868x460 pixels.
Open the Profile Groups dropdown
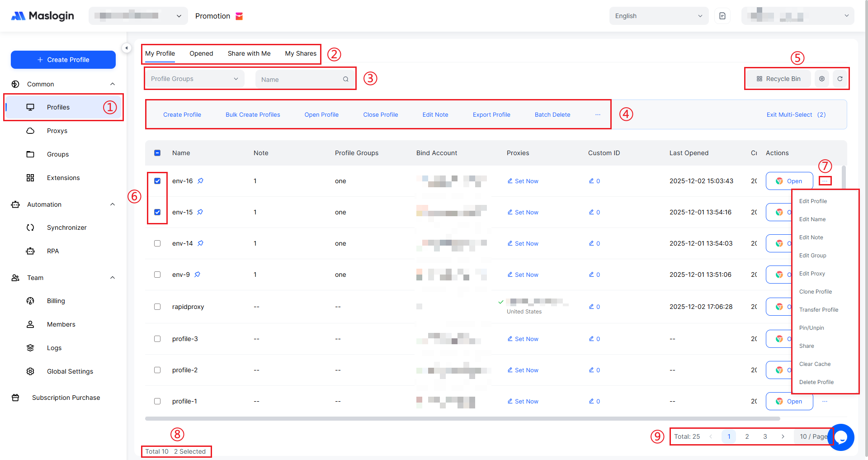tap(194, 79)
